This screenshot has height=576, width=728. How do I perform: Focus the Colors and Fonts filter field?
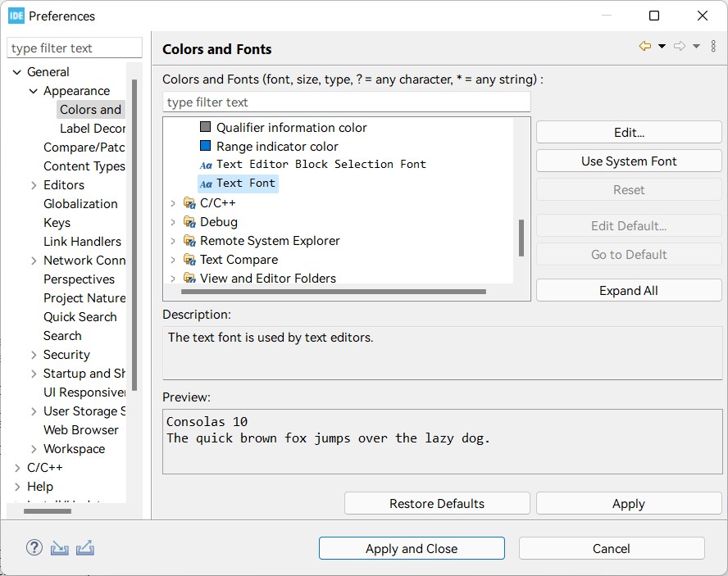[x=346, y=102]
